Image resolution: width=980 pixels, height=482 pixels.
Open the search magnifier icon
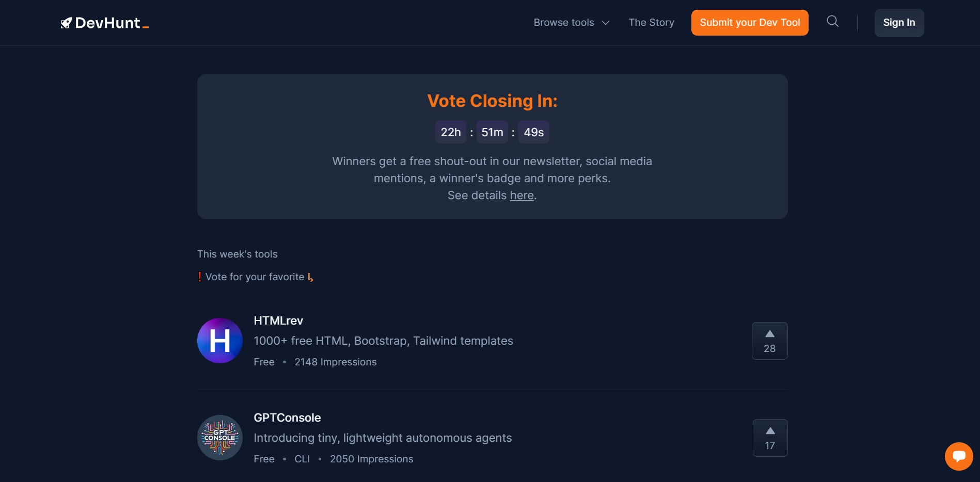(832, 21)
